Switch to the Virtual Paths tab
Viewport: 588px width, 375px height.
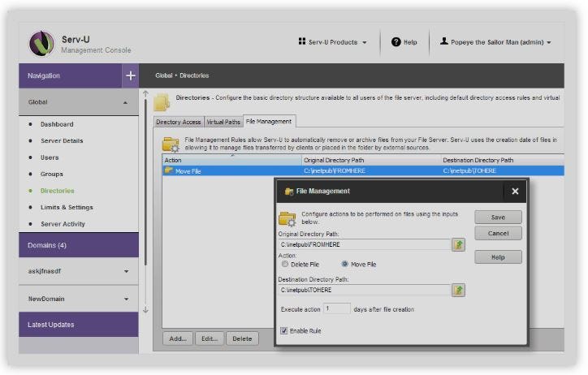(223, 122)
